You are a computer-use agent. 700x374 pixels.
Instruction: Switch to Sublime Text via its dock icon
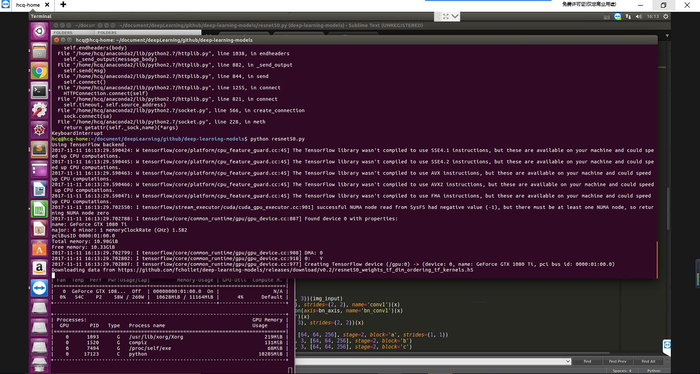point(39,150)
